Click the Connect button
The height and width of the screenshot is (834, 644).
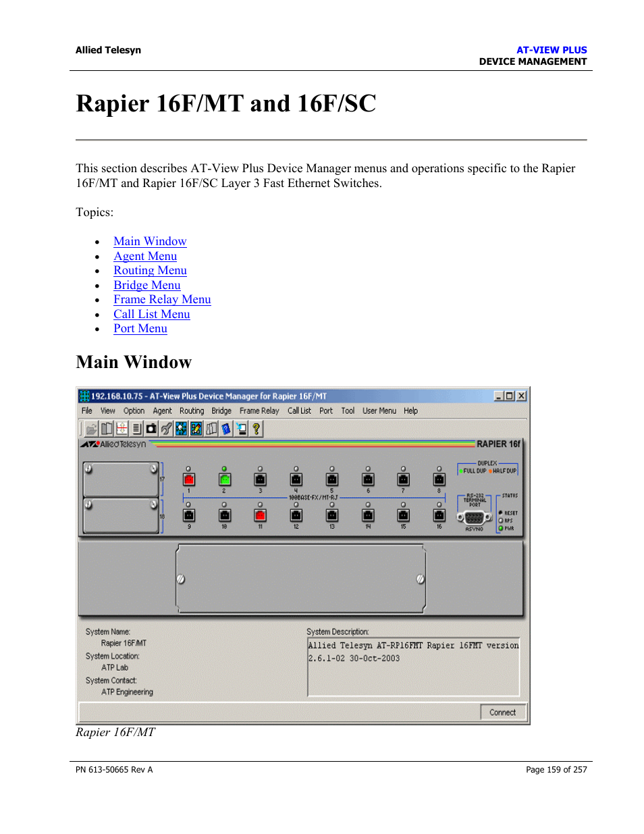[503, 712]
